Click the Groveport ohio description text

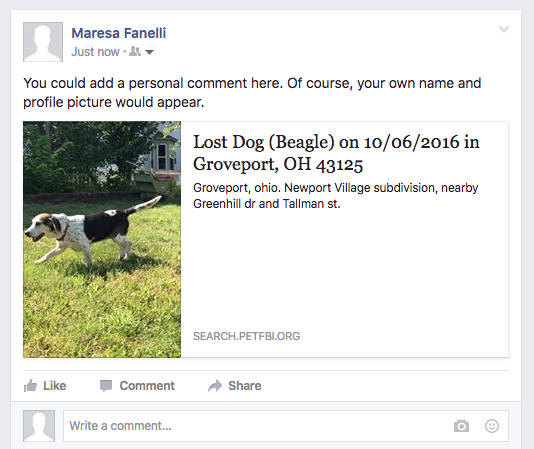tap(335, 196)
